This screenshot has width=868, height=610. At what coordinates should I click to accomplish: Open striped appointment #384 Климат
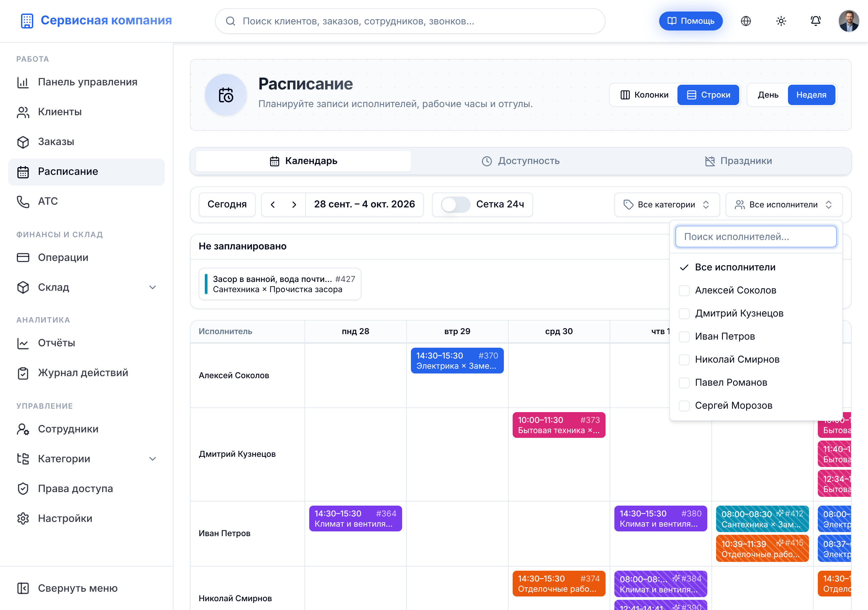(x=660, y=584)
